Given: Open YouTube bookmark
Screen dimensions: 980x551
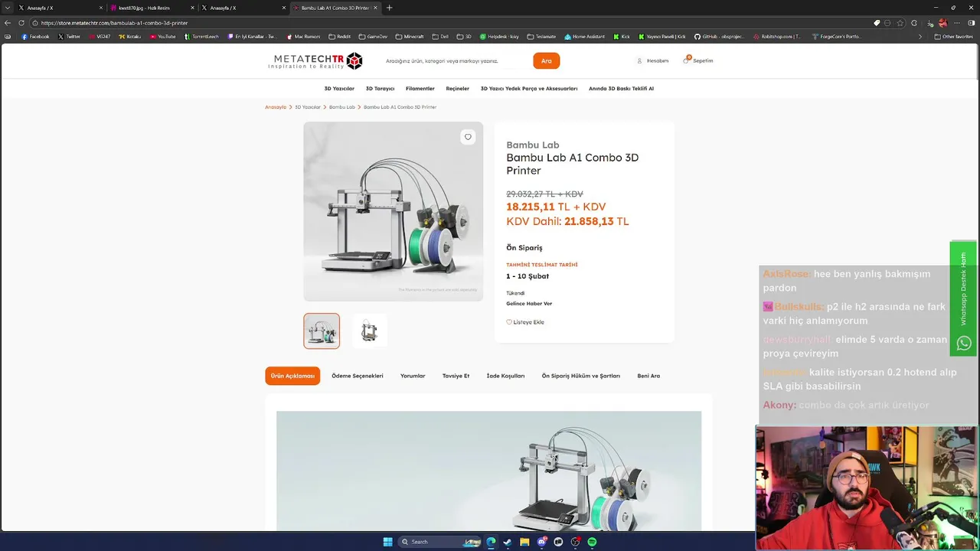Looking at the screenshot, I should [163, 36].
